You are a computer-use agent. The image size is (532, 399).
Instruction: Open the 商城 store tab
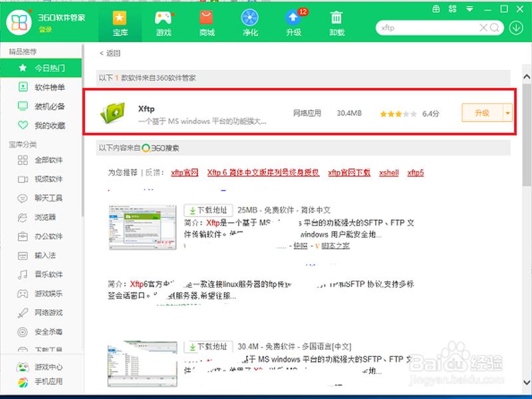(207, 23)
